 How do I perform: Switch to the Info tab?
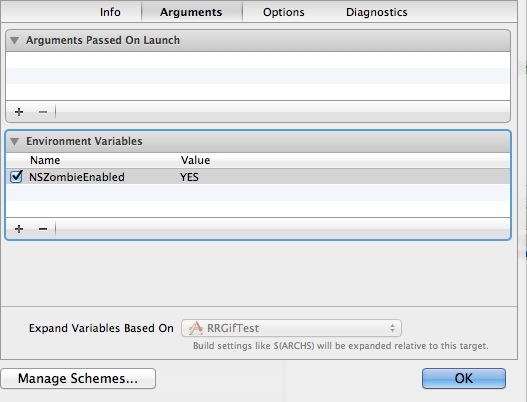(x=110, y=12)
